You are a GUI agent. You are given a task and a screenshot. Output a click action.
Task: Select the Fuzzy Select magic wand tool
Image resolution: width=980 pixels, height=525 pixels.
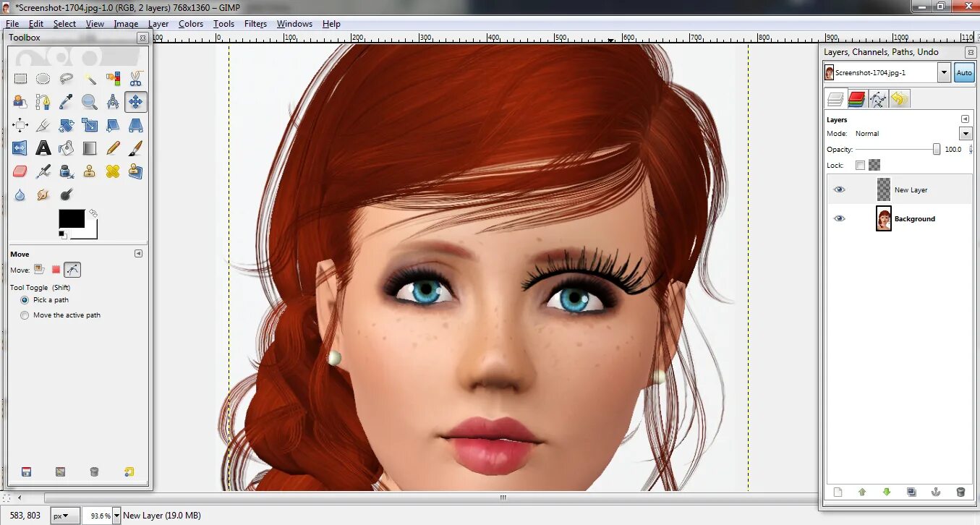(x=90, y=79)
